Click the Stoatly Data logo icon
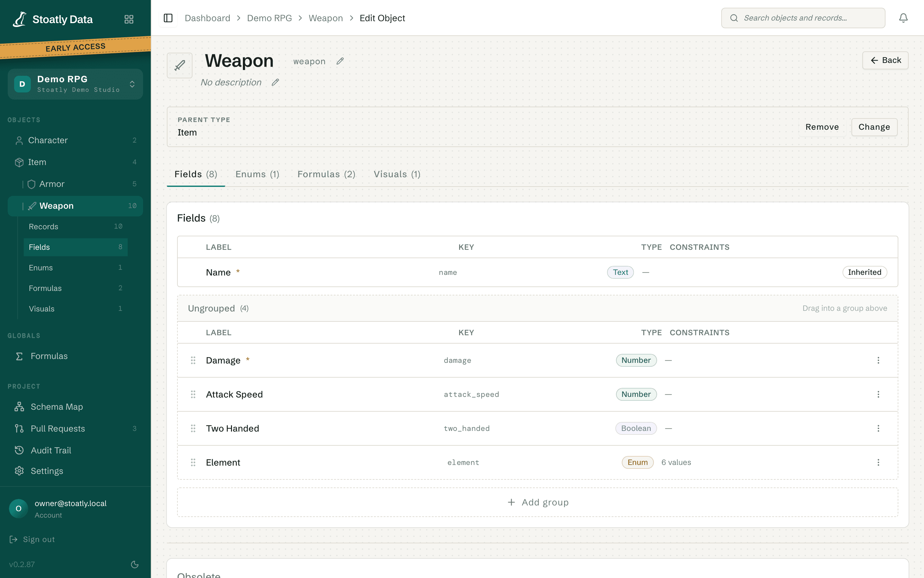This screenshot has height=578, width=924. 20,19
